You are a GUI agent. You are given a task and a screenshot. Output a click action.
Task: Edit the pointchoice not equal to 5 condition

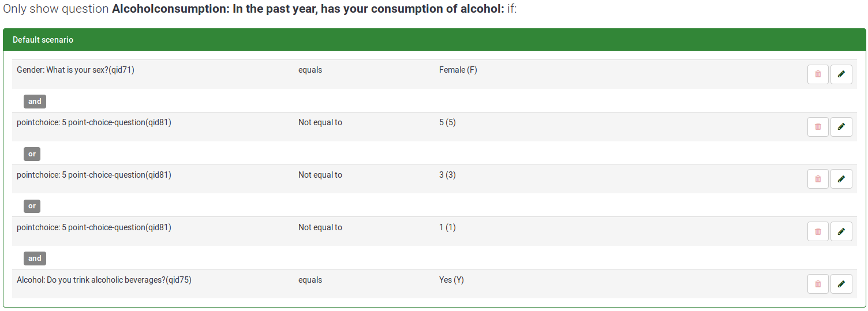click(841, 127)
